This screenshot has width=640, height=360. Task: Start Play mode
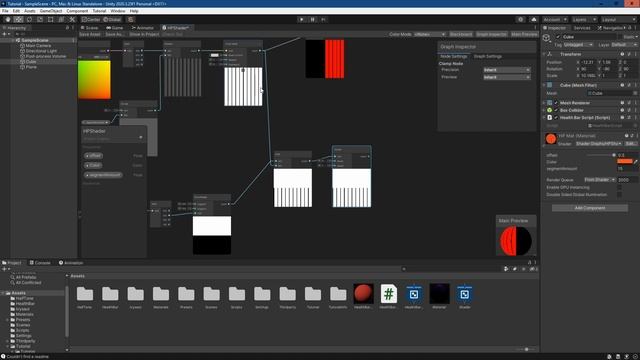pos(302,19)
